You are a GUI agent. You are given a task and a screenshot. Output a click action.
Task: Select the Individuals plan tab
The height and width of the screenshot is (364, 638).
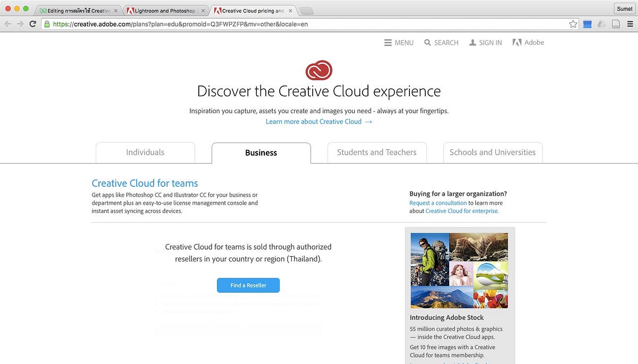coord(145,153)
